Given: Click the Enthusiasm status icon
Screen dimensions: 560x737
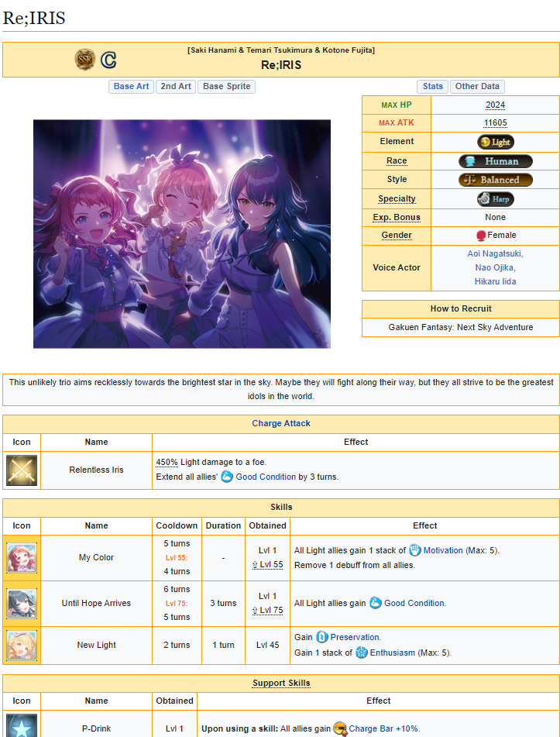Looking at the screenshot, I should click(x=361, y=653).
